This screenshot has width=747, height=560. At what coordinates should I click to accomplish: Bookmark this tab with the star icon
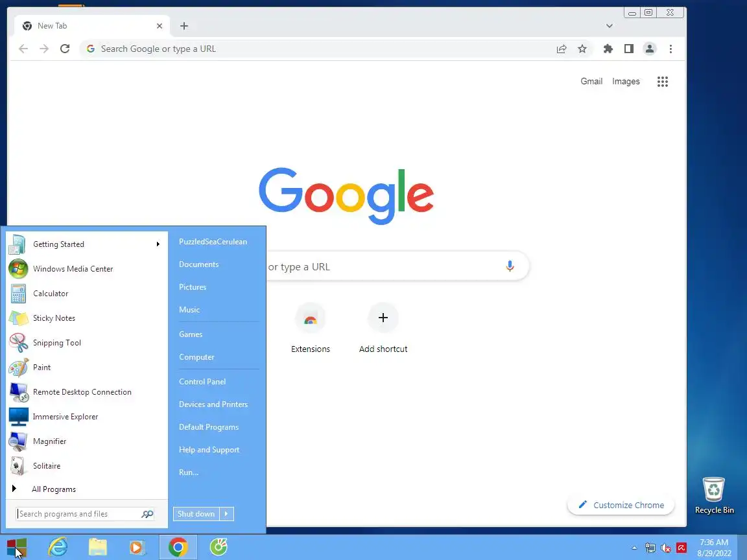[582, 49]
